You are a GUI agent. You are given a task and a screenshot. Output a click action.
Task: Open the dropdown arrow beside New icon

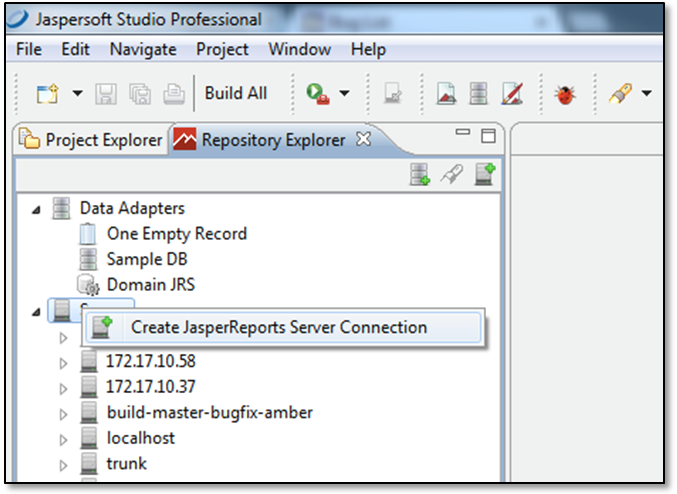(x=78, y=93)
